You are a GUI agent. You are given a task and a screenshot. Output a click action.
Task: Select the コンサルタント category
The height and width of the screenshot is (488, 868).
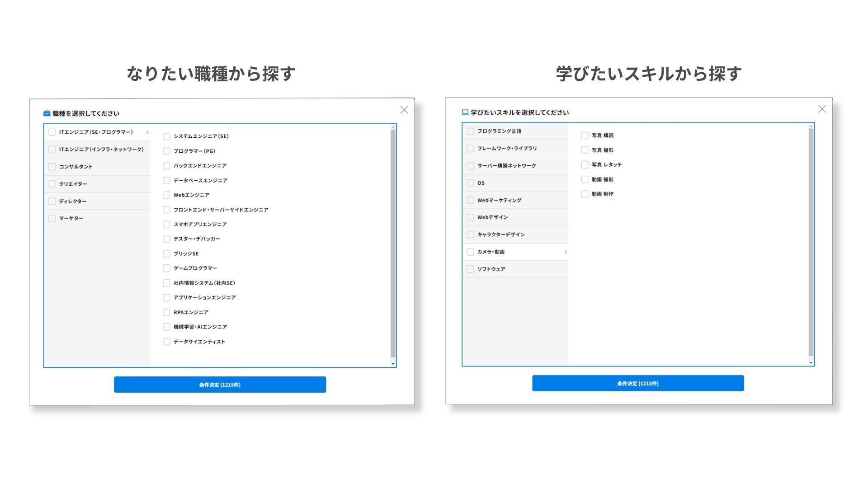[x=75, y=167]
